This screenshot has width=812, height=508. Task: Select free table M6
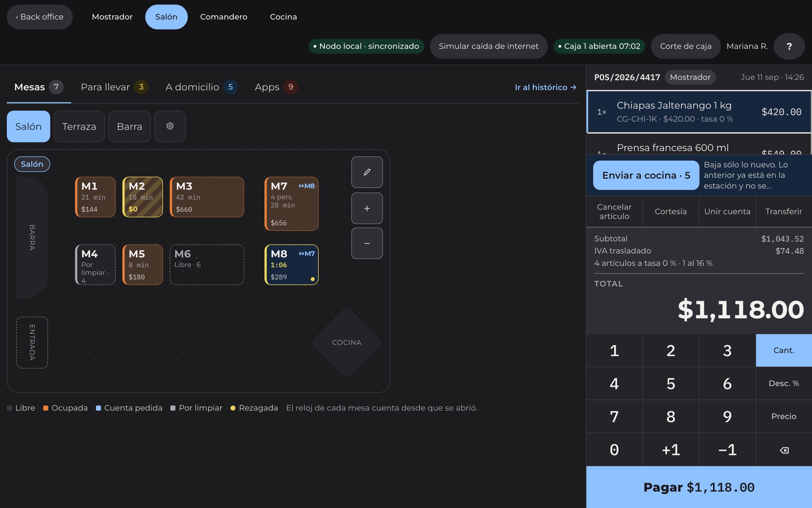coord(207,265)
